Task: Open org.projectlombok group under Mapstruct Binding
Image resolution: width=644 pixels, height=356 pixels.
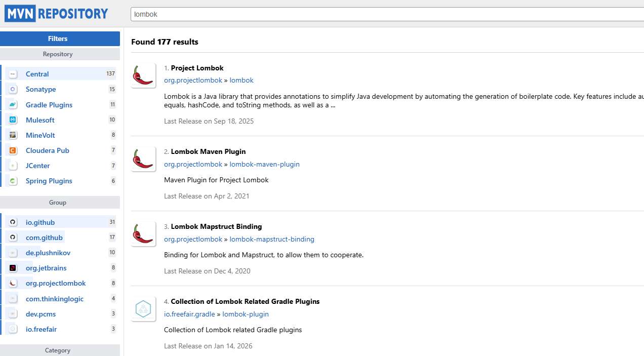Action: click(193, 239)
